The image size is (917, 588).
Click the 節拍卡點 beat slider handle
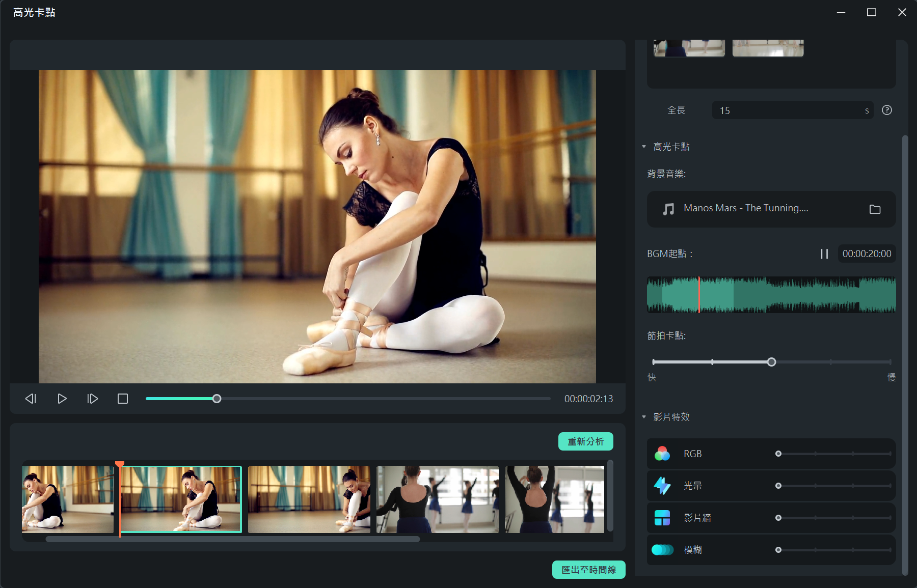[x=771, y=362]
